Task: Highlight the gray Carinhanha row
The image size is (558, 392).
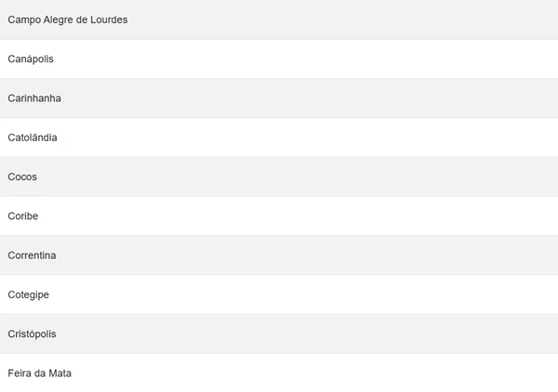Action: (279, 98)
